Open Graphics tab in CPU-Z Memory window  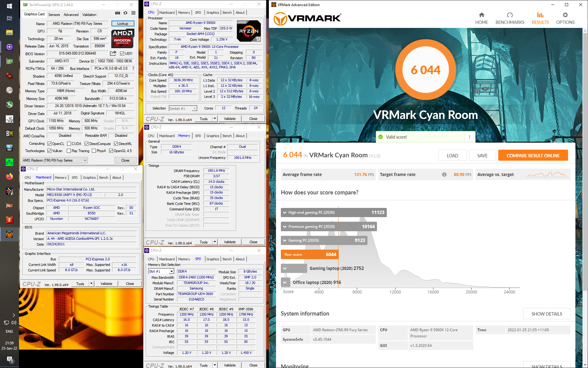click(213, 136)
